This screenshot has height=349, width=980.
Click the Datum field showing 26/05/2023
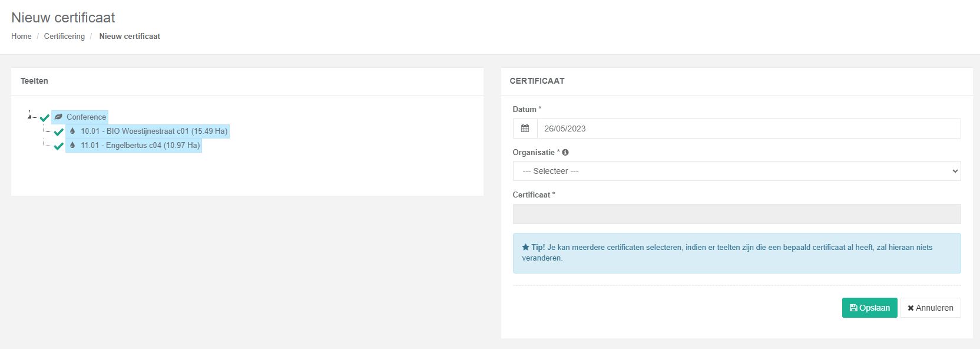749,129
